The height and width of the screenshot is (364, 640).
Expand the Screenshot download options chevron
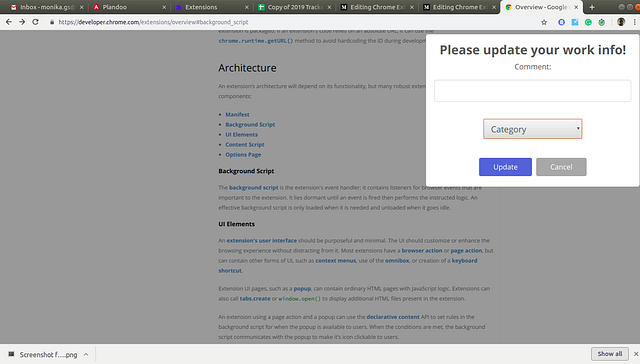86,354
